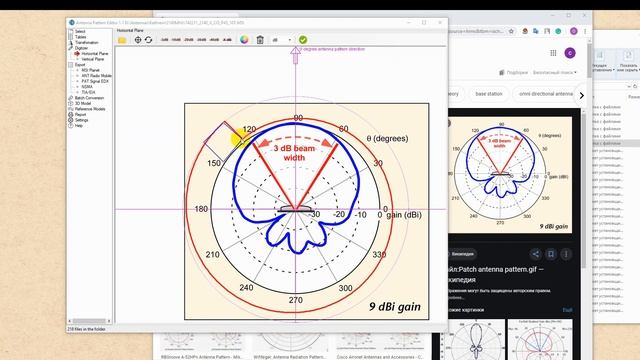Select the -10dB toolbar button
The width and height of the screenshot is (640, 360).
(x=176, y=40)
